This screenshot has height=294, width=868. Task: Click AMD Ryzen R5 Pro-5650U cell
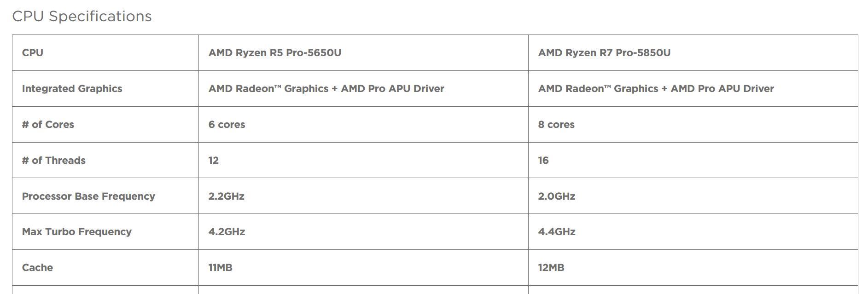coord(363,52)
